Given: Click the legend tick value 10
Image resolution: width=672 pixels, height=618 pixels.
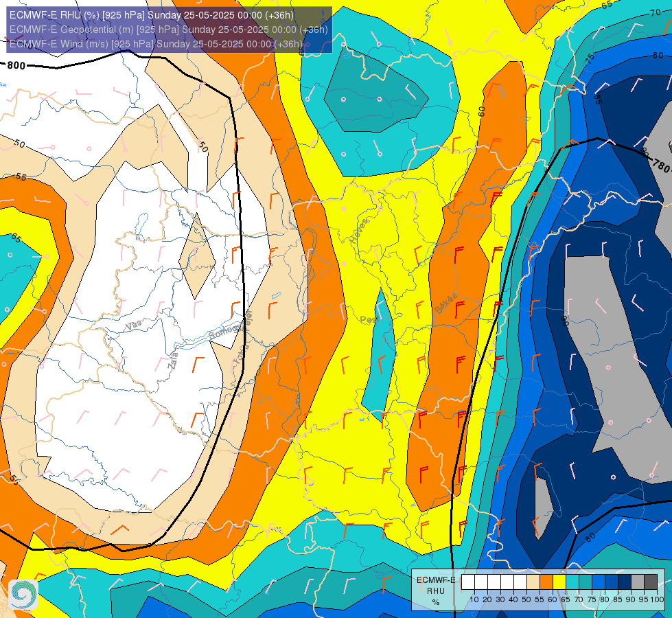Looking at the screenshot, I should coord(474,599).
